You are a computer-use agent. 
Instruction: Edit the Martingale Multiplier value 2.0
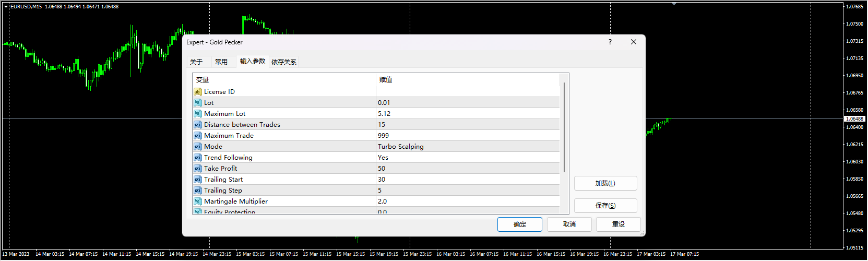(468, 201)
